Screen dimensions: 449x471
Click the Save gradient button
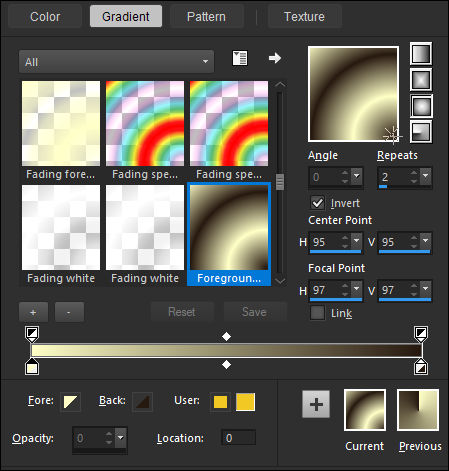[254, 312]
